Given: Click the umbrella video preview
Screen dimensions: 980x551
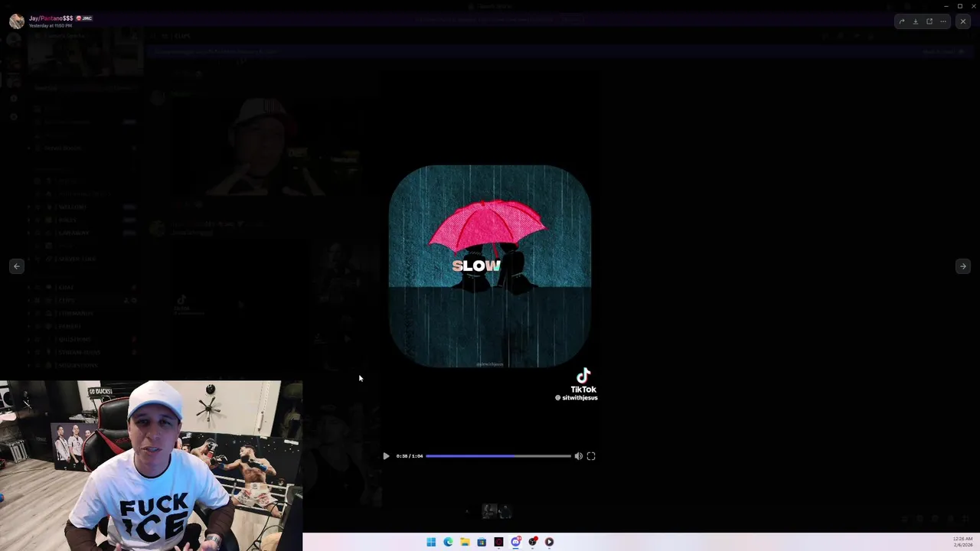Looking at the screenshot, I should pos(490,266).
